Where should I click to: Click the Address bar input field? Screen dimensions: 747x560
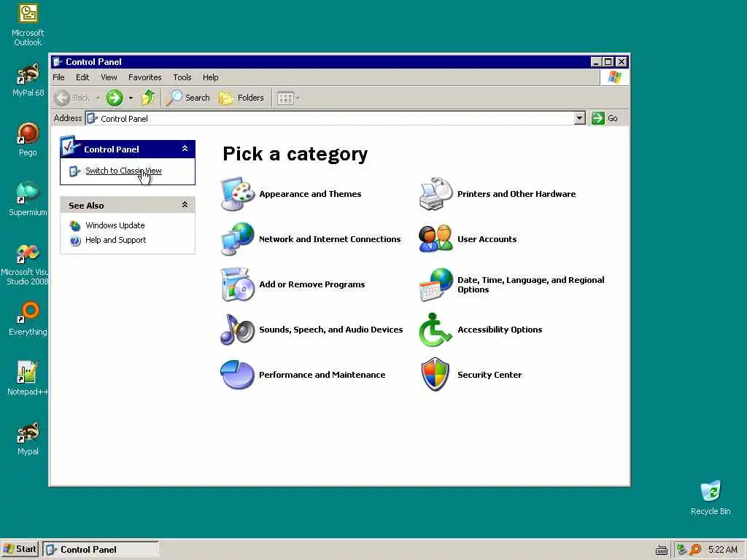click(330, 118)
